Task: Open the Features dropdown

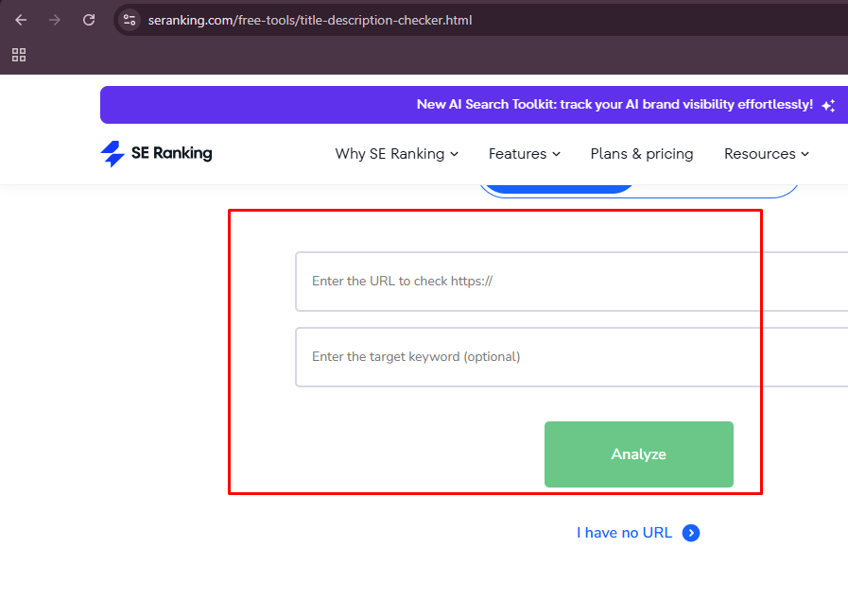Action: (524, 154)
